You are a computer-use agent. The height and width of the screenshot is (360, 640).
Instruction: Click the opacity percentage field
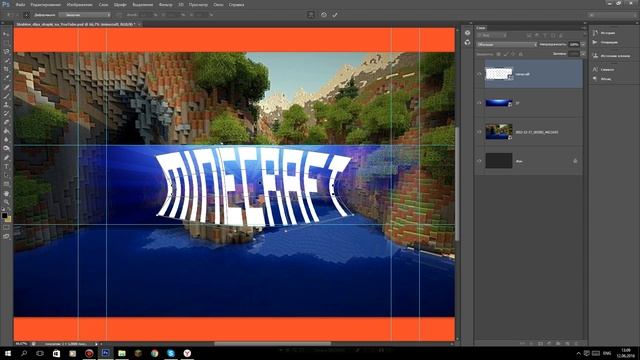click(574, 44)
